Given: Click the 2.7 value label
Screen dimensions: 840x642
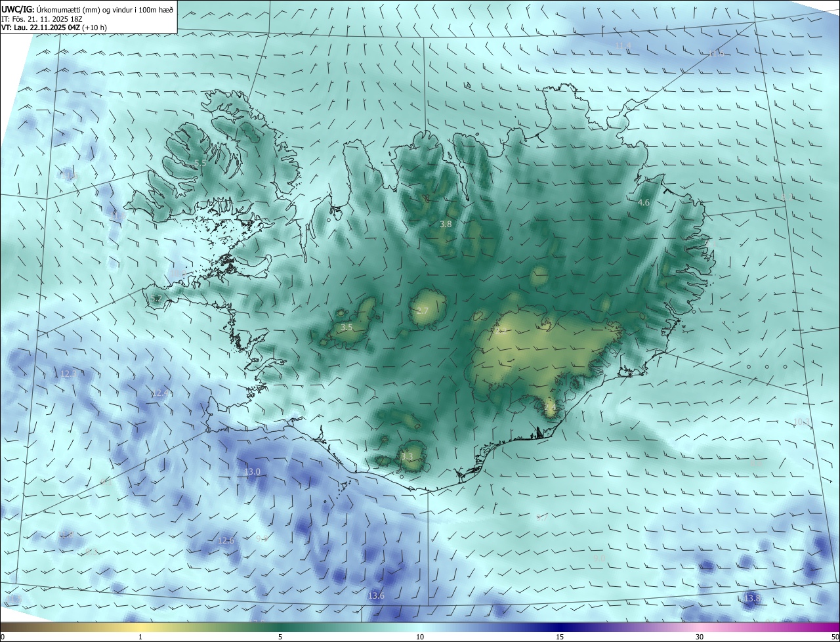Looking at the screenshot, I should click(x=423, y=310).
